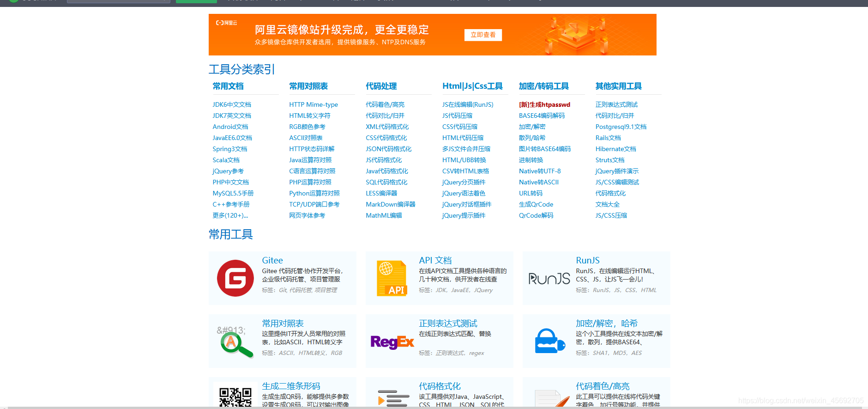
Task: Click the RunJS logo image
Action: coord(549,279)
